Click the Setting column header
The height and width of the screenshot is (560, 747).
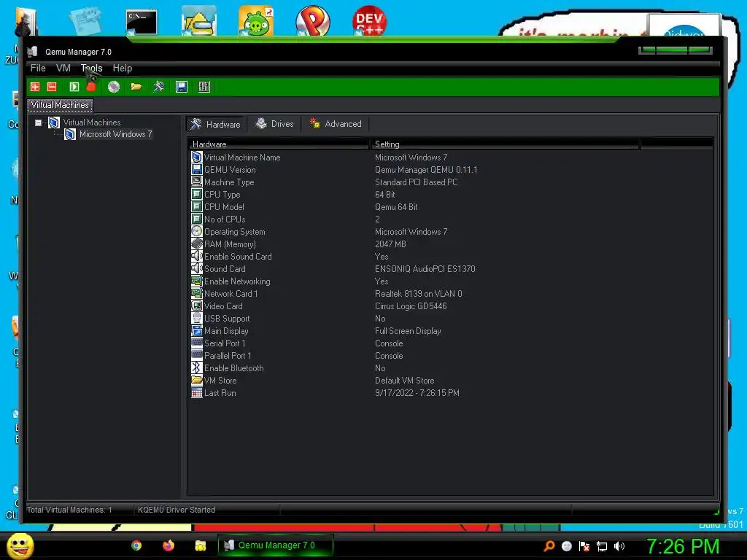click(504, 144)
